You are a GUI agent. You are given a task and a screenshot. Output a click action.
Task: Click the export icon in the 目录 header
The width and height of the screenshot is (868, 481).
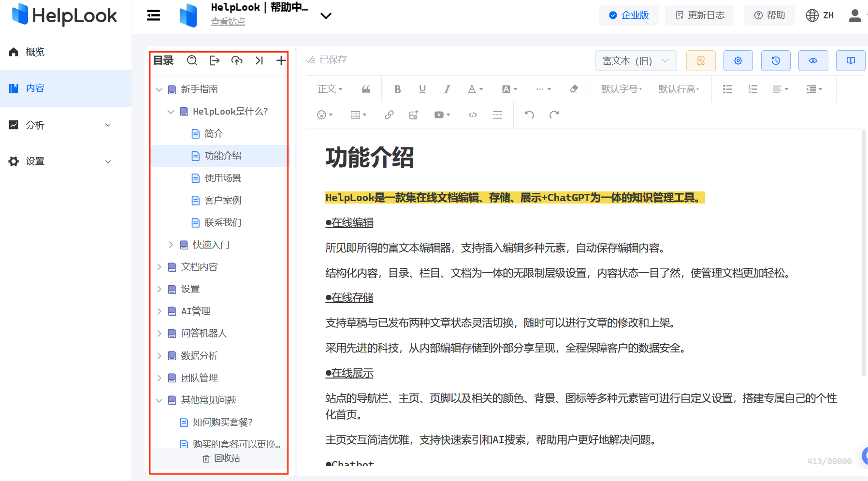215,60
